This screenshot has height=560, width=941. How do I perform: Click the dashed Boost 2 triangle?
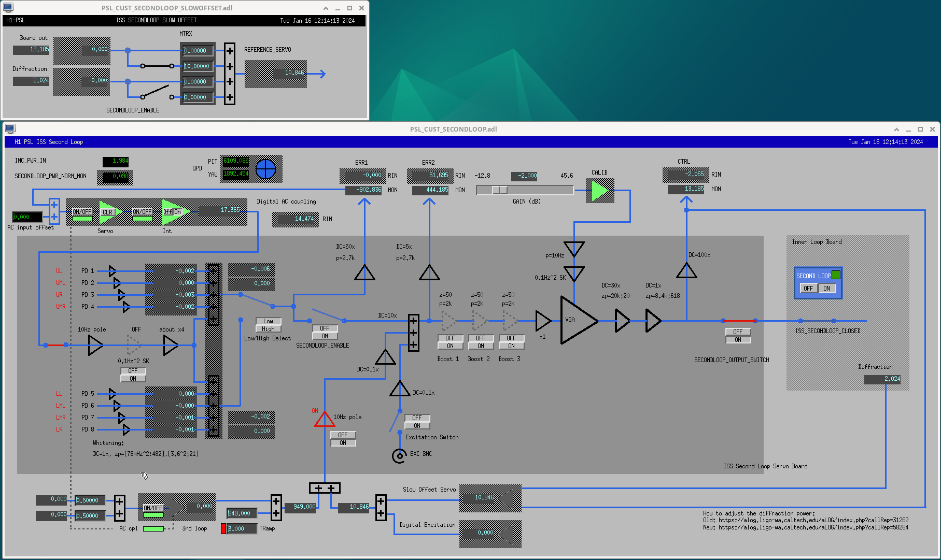click(x=480, y=321)
